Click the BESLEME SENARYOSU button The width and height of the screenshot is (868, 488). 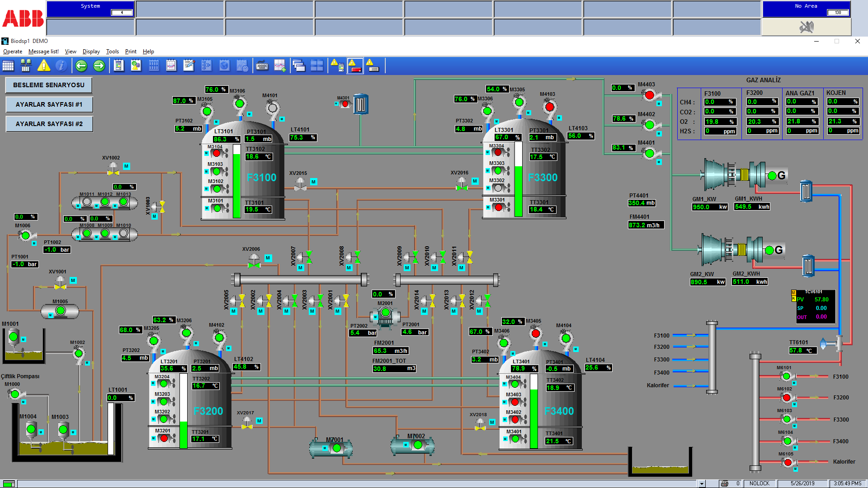pyautogui.click(x=49, y=85)
